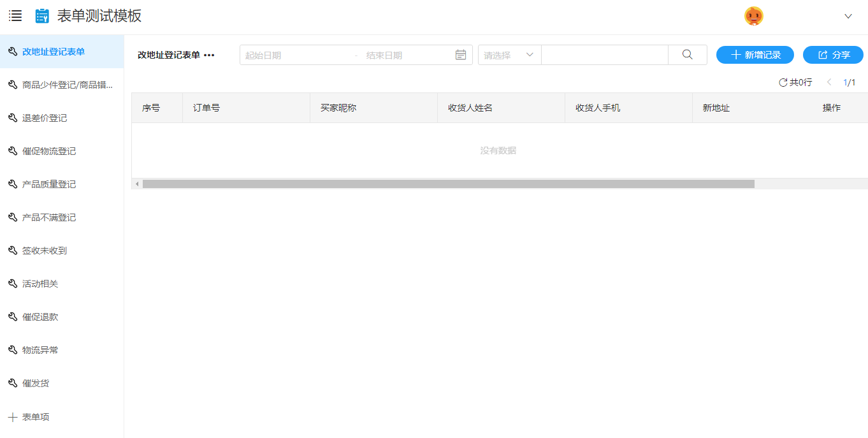The width and height of the screenshot is (868, 438).
Task: Click the 新增记录 button
Action: click(x=755, y=55)
